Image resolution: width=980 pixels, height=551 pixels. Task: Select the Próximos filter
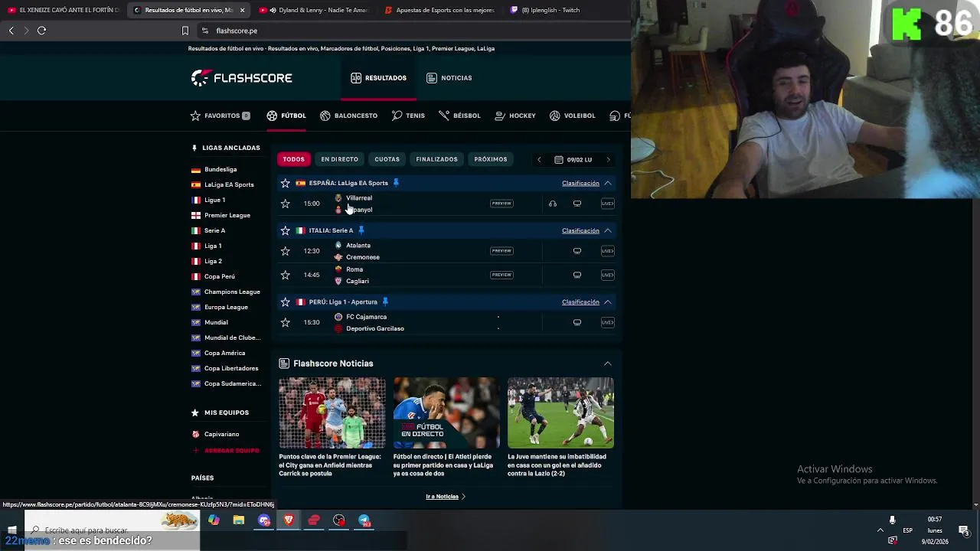pyautogui.click(x=491, y=159)
